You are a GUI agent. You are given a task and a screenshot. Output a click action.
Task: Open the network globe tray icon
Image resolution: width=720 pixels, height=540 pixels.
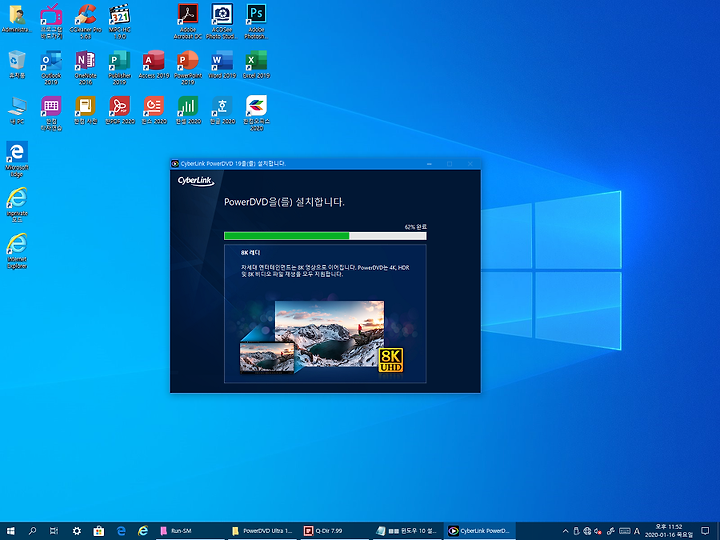pyautogui.click(x=587, y=531)
